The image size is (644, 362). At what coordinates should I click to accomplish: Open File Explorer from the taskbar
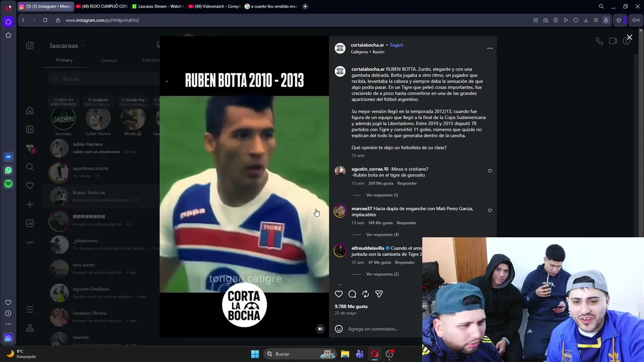345,354
